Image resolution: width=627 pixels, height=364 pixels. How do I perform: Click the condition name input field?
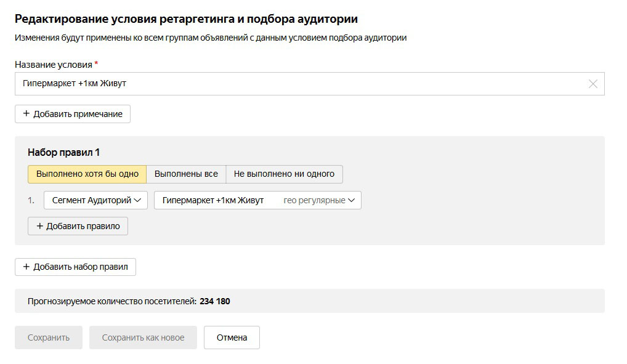click(x=246, y=84)
